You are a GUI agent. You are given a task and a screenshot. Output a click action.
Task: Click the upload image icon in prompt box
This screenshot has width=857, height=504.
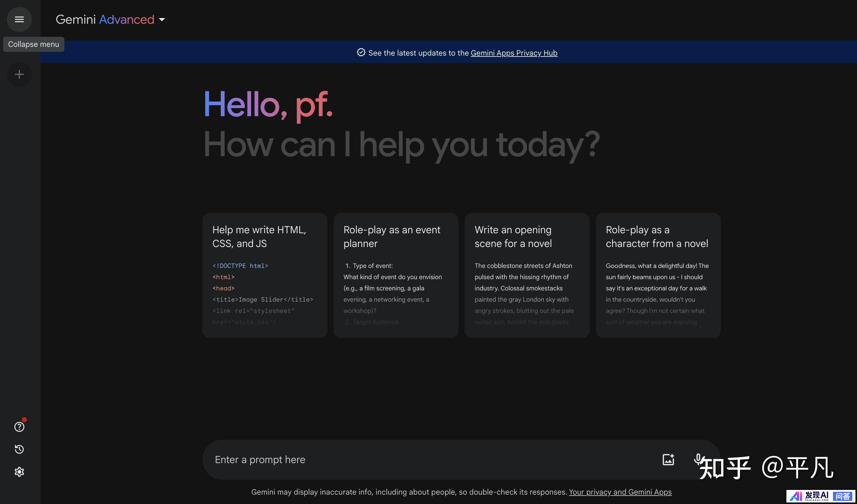(668, 459)
